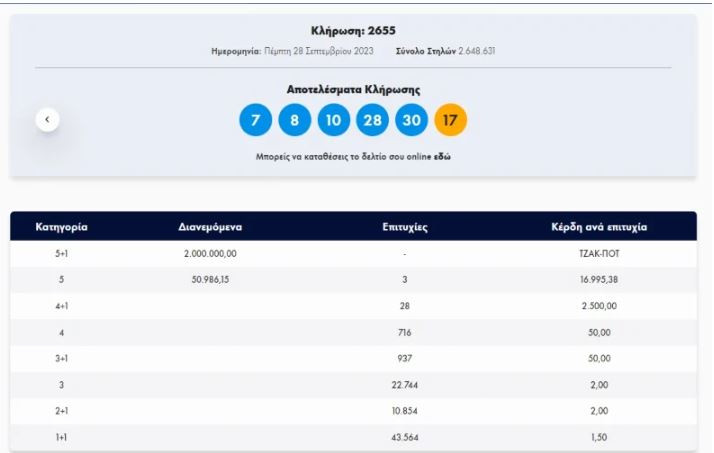Click the 'Κλήρωση: 2655' heading
714x453 pixels.
pos(353,31)
